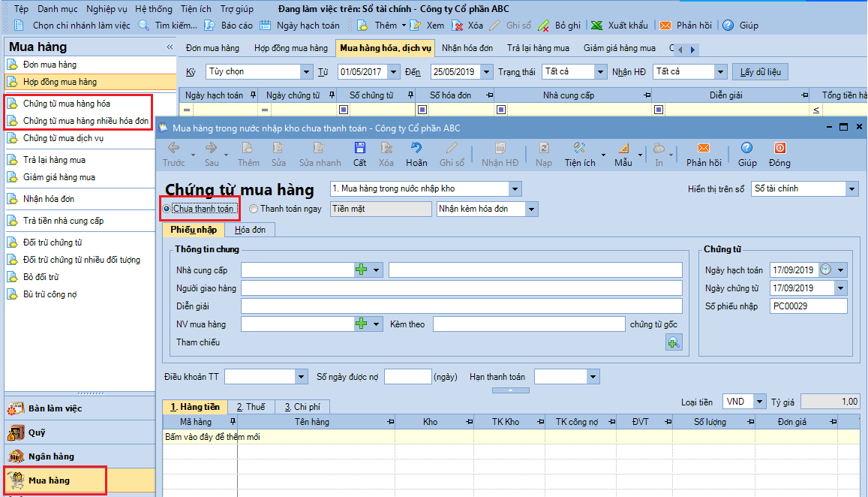Screen dimensions: 868x497
Task: Open Nhận hóa đơn tab in main window
Action: coord(467,48)
